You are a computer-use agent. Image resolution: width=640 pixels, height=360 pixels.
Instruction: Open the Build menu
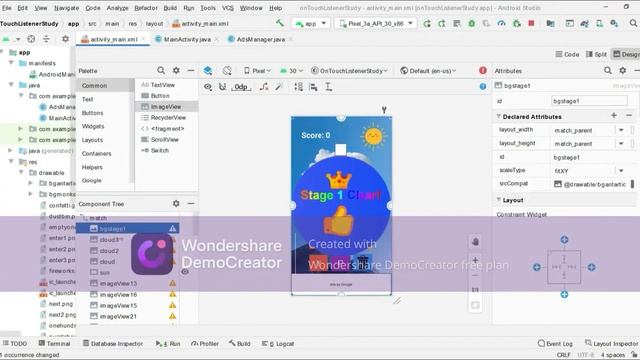click(170, 8)
